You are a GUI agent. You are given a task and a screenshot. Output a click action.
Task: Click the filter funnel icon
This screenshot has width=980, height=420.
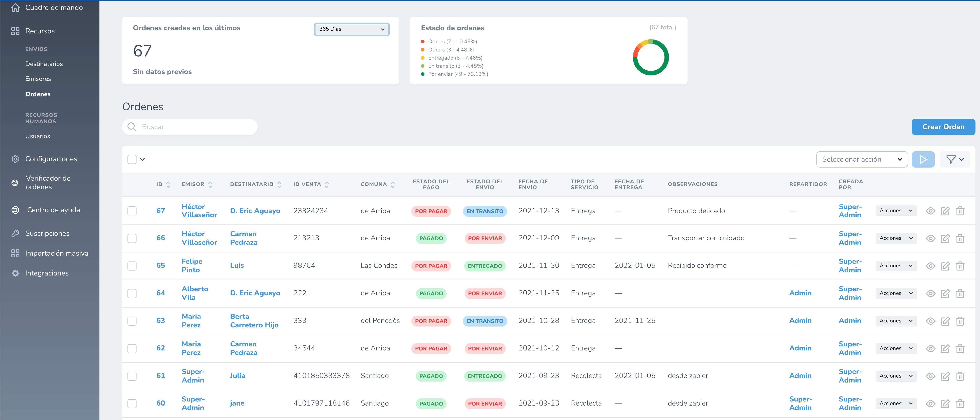pyautogui.click(x=951, y=159)
